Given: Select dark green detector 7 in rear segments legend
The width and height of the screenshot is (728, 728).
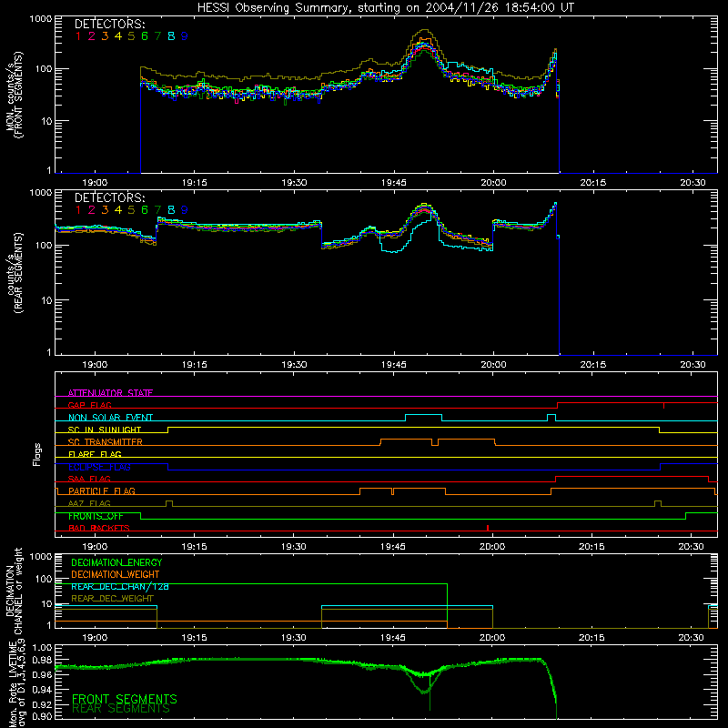Looking at the screenshot, I should pos(157,210).
